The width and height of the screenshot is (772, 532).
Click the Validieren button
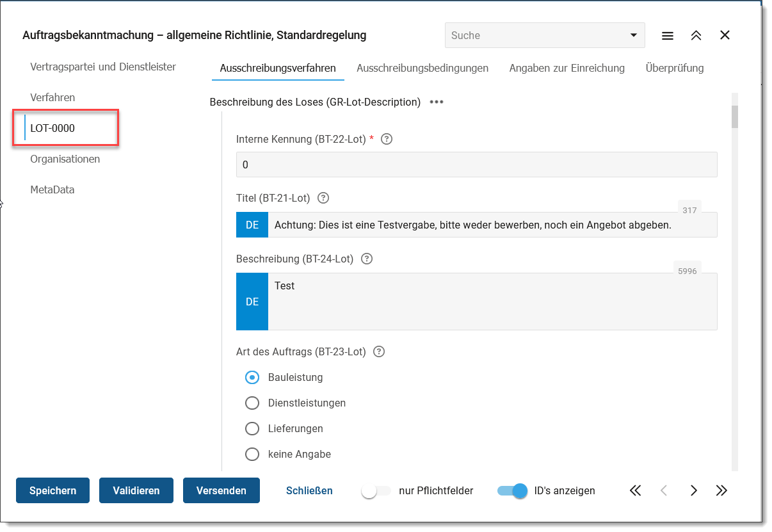click(136, 490)
